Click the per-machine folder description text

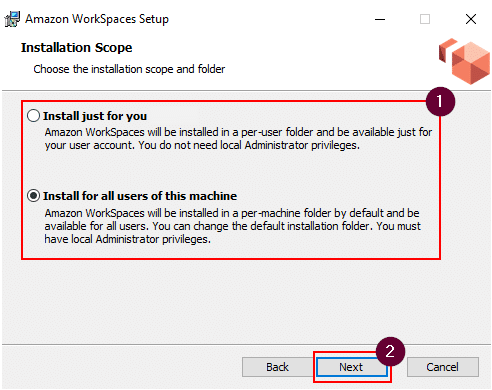[232, 226]
